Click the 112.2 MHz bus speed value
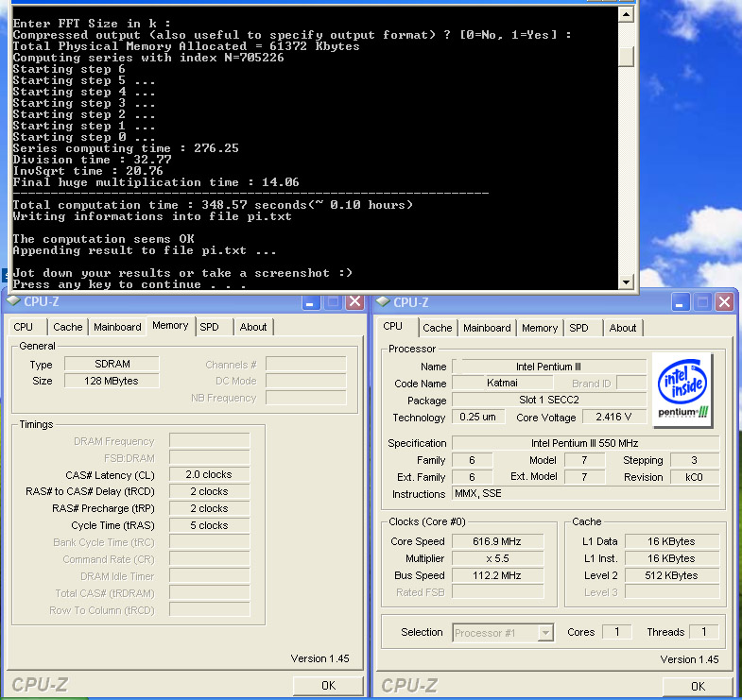This screenshot has height=700, width=742. coord(497,575)
